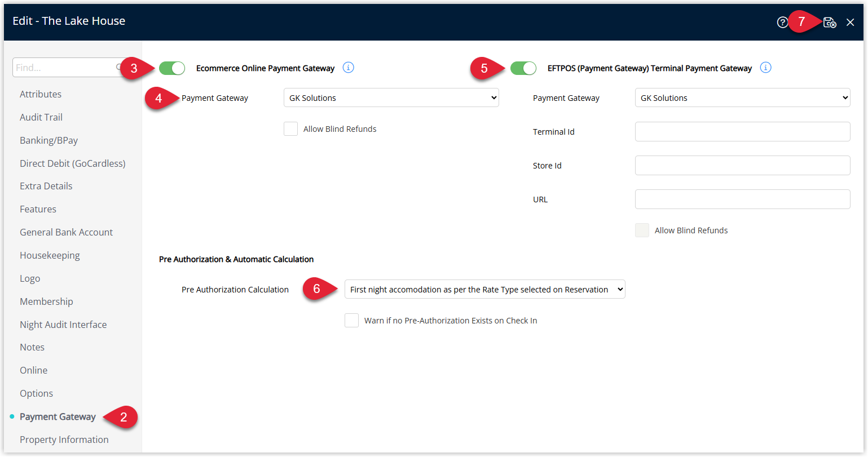Click the info icon beside Ecommerce Online Payment Gateway

point(349,68)
